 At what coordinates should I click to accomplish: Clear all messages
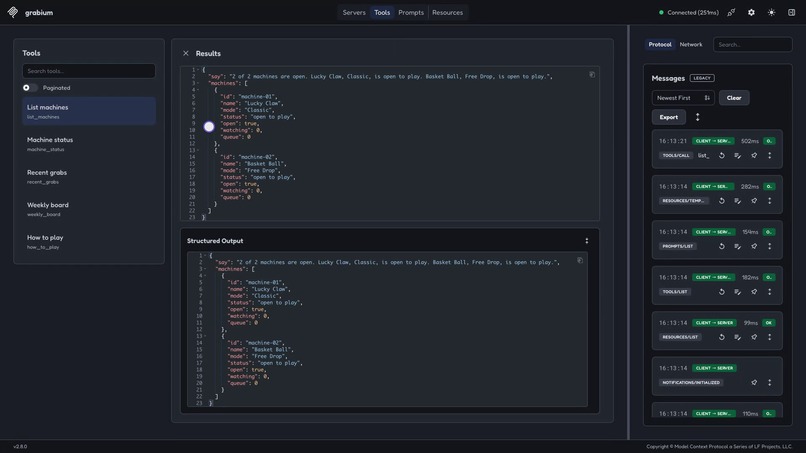click(x=734, y=98)
